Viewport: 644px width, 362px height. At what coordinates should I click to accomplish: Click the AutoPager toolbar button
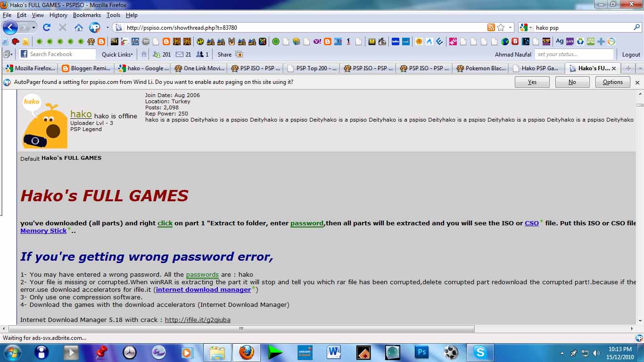pos(95,27)
